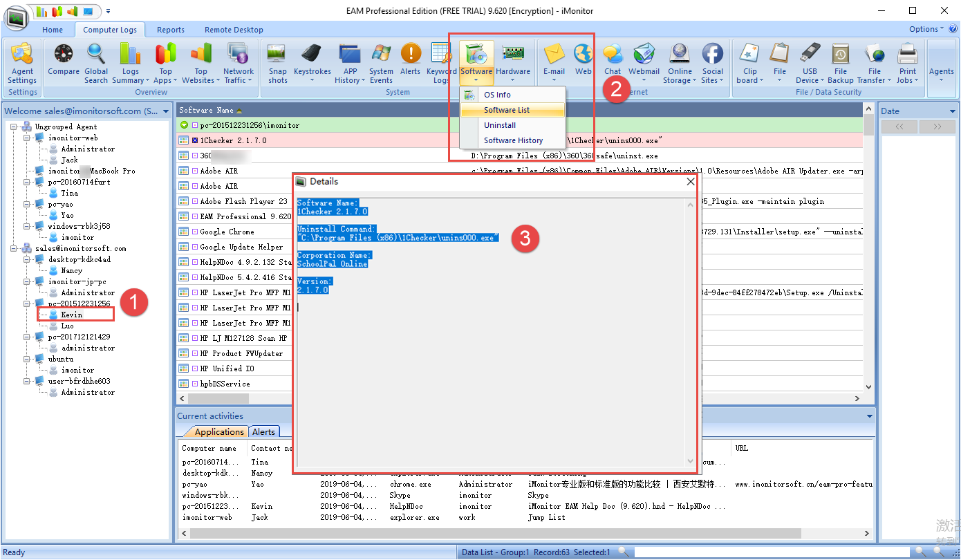
Task: Open the Hardware ribbon button
Action: [513, 64]
